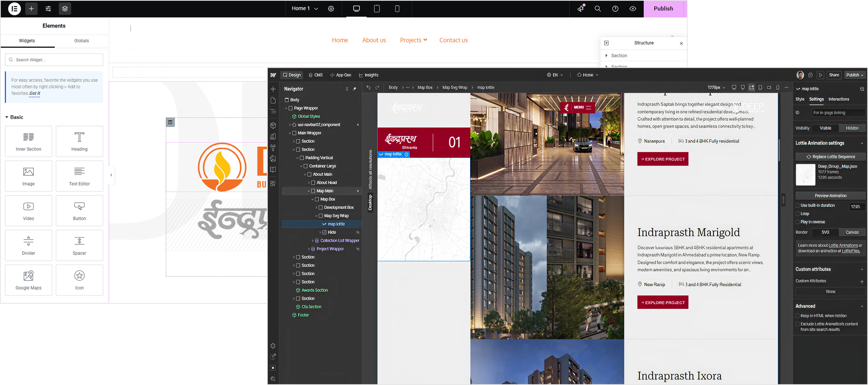The width and height of the screenshot is (868, 385).
Task: Check Exclude Lottie Animation's content from search
Action: tap(797, 324)
